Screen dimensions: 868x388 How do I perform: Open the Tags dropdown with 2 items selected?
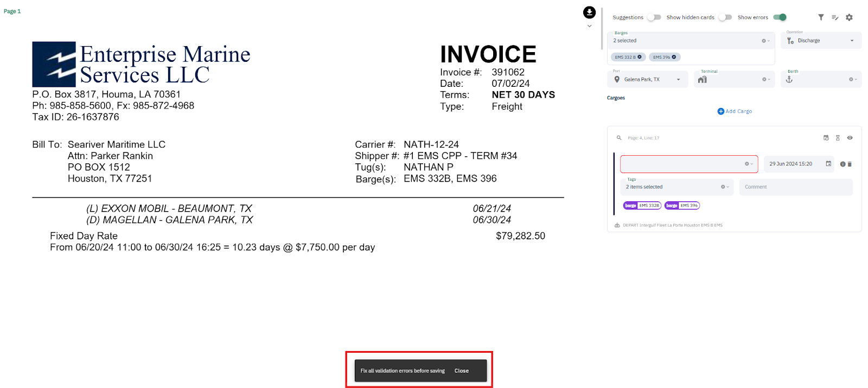pos(727,187)
